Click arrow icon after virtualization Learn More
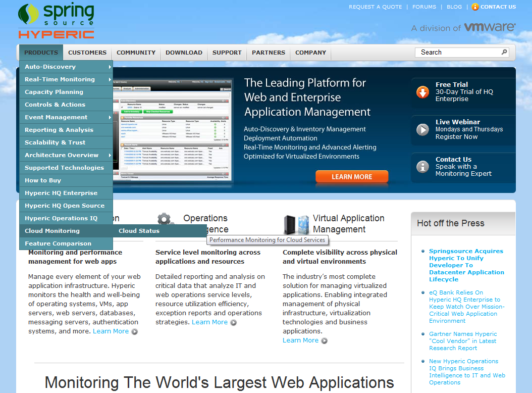This screenshot has width=532, height=393. point(325,340)
